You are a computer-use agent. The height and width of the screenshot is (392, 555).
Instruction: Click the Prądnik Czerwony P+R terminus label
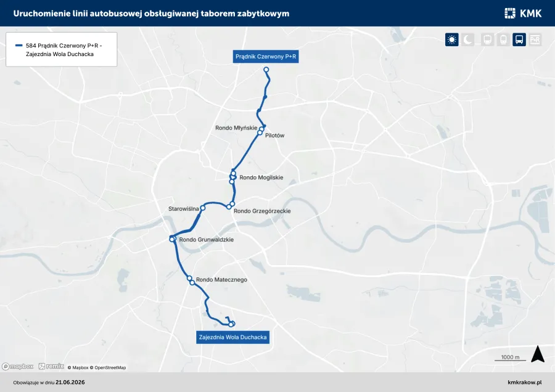(266, 57)
